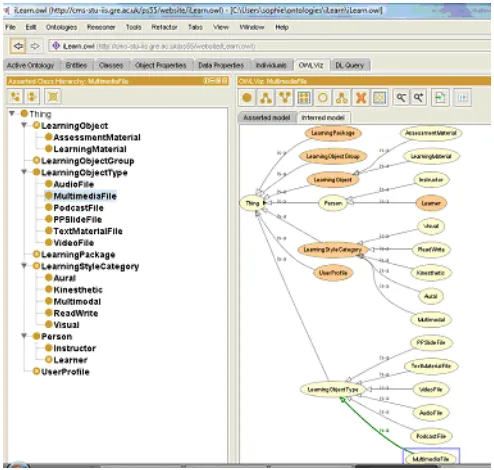Screen dimensions: 494x470
Task: Click the VideoFile node in the graph
Action: tap(431, 389)
